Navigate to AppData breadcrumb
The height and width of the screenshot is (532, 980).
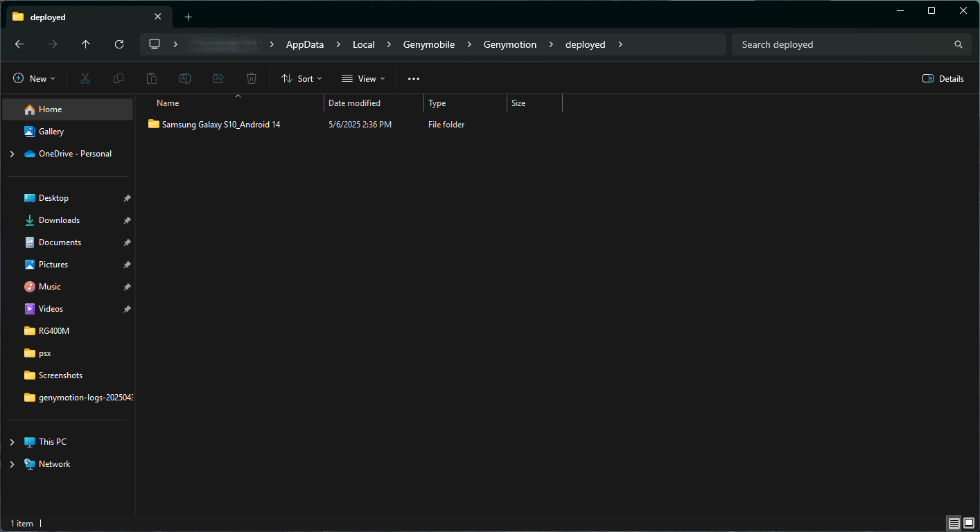pyautogui.click(x=305, y=44)
